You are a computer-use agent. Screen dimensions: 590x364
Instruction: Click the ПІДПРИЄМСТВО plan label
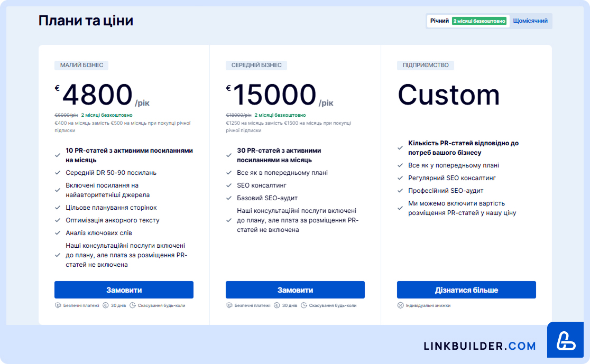point(426,65)
